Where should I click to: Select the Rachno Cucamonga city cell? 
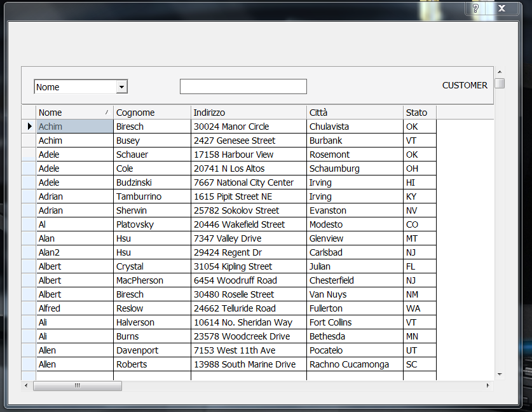(355, 364)
